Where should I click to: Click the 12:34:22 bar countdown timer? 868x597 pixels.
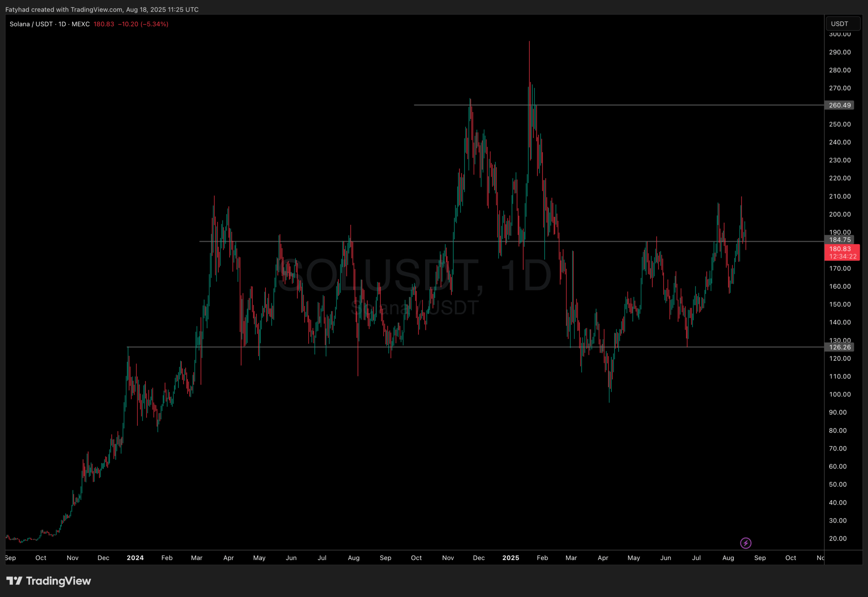tap(842, 257)
